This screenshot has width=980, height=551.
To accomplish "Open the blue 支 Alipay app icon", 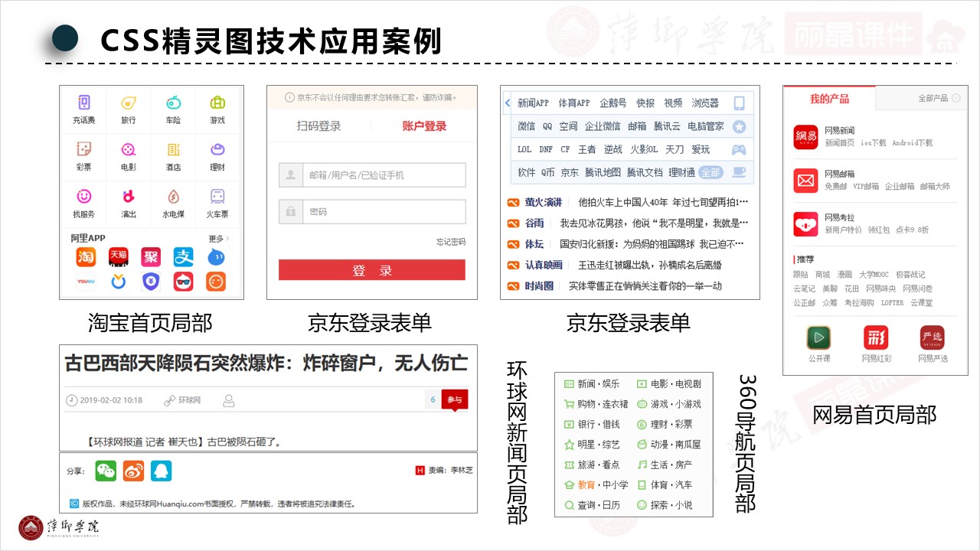I will click(184, 257).
